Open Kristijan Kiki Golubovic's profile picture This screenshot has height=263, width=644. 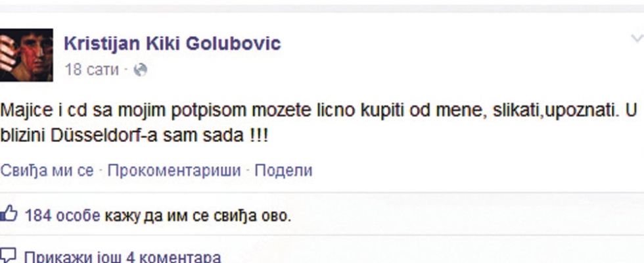26,55
